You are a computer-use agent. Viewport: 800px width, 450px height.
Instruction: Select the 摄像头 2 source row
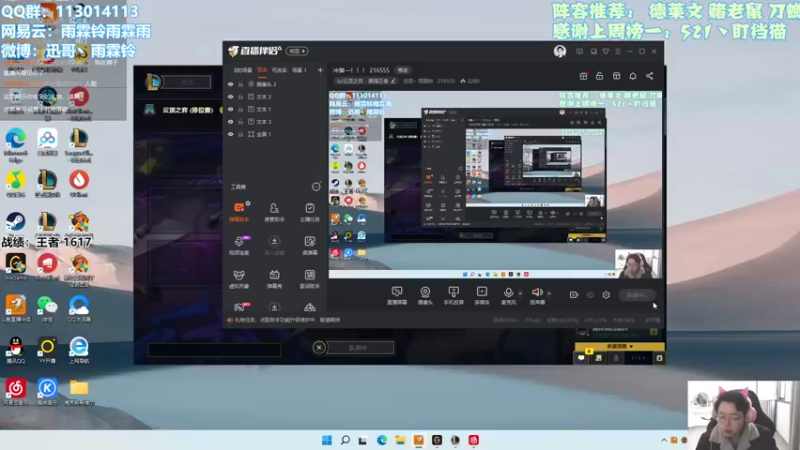coord(274,84)
